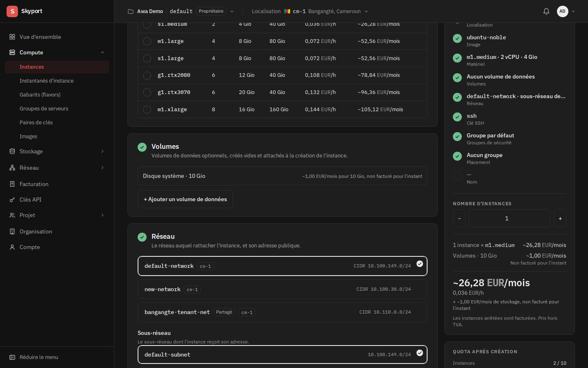Click the Vue d'ensemble grid icon
Viewport: 588px width, 368px height.
(12, 37)
